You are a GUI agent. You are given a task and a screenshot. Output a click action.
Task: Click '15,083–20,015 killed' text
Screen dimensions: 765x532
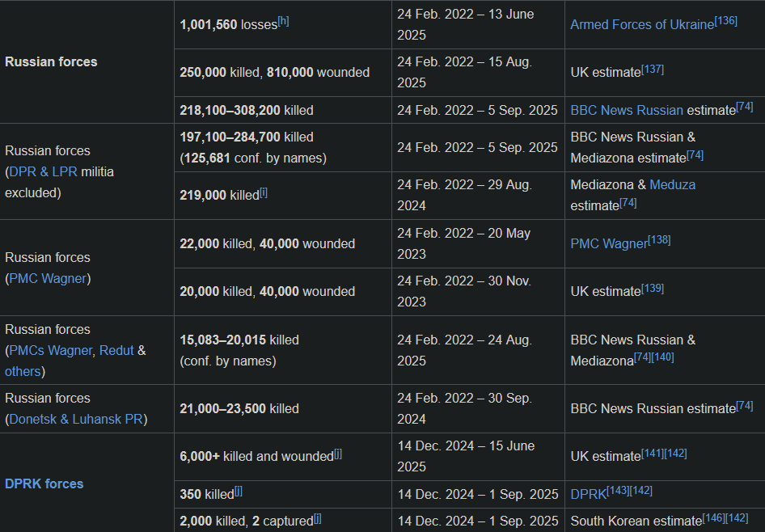[239, 340]
